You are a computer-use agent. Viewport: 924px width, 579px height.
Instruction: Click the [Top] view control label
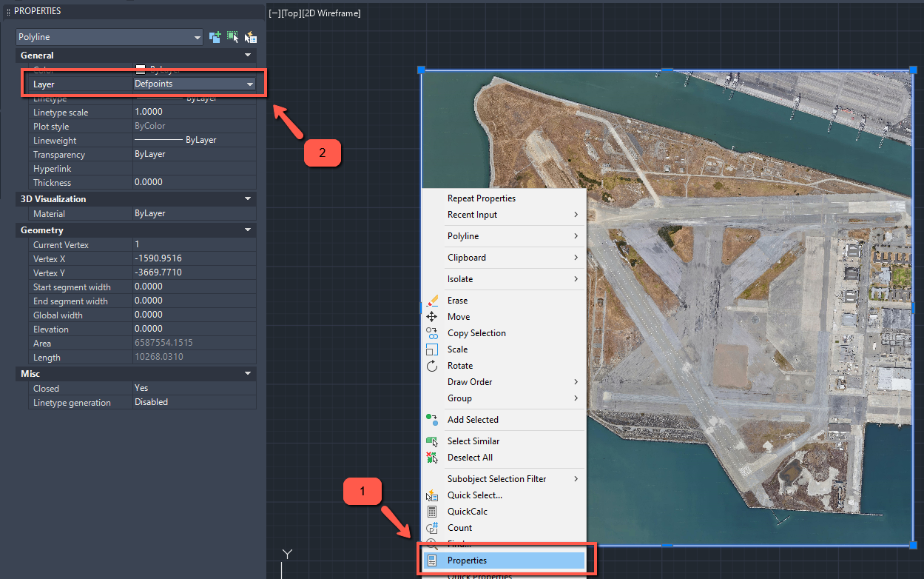(291, 13)
